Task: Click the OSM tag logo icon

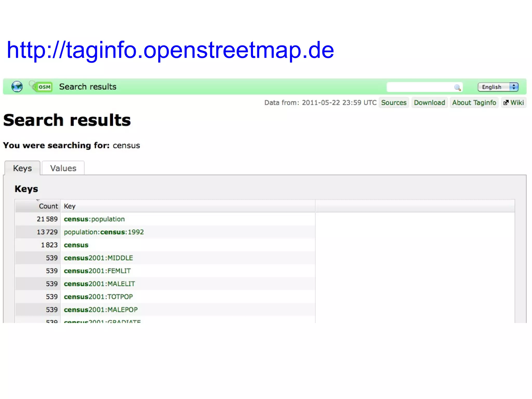Action: (x=41, y=86)
